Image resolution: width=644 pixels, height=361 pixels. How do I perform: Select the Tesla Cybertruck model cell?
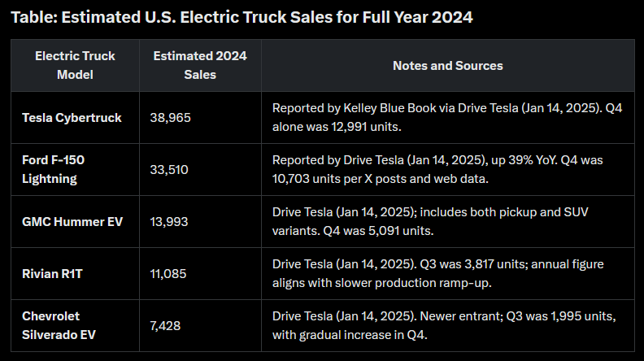pos(72,117)
